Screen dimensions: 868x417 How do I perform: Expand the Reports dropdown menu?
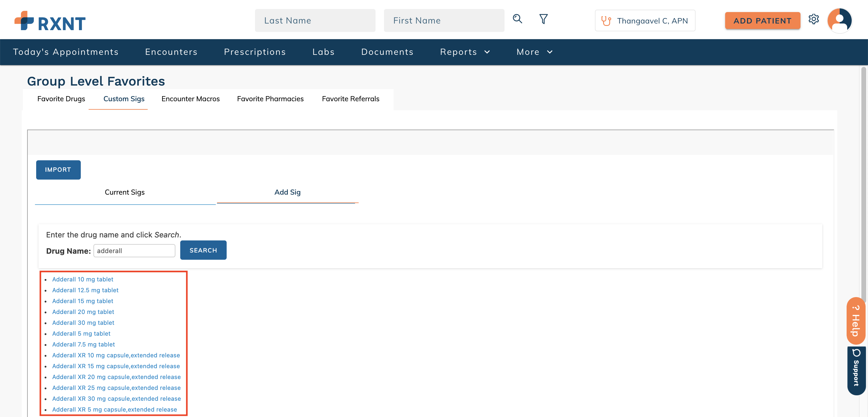(x=465, y=52)
